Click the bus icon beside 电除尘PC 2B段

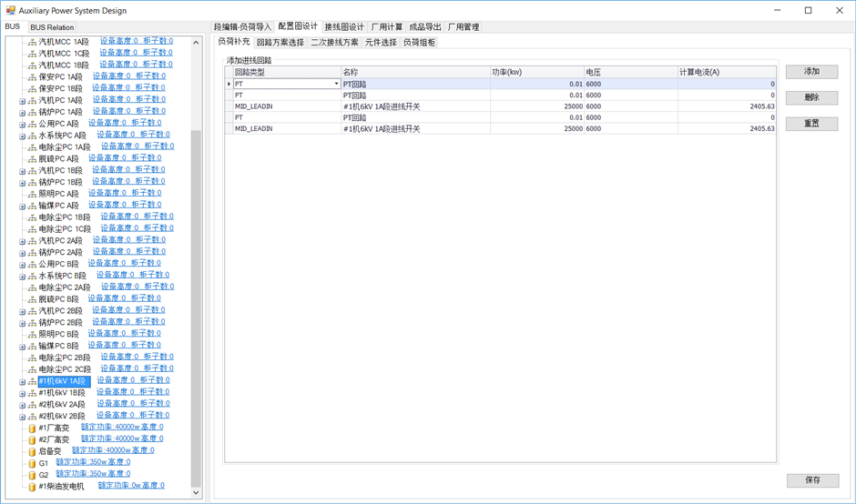pyautogui.click(x=32, y=358)
